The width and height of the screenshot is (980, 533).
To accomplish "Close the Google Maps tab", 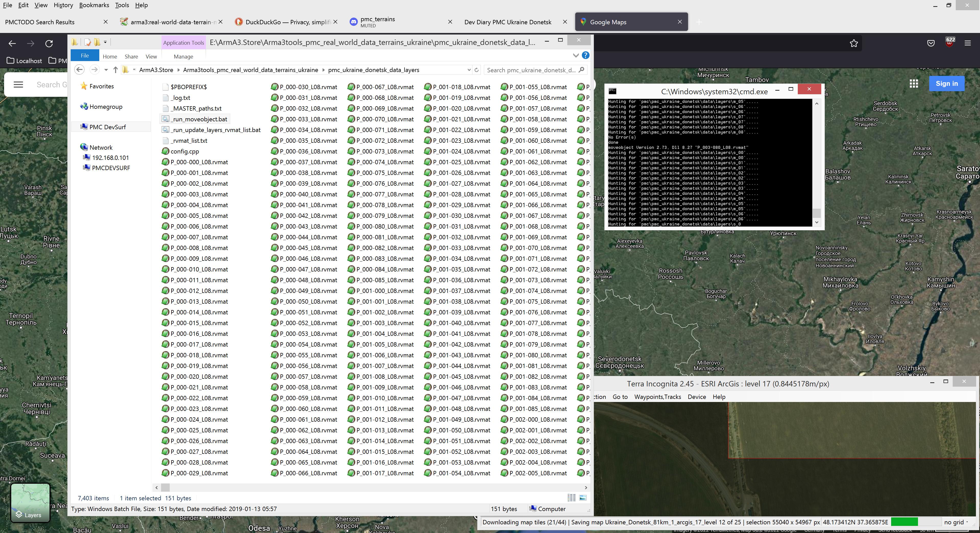I will coord(680,22).
